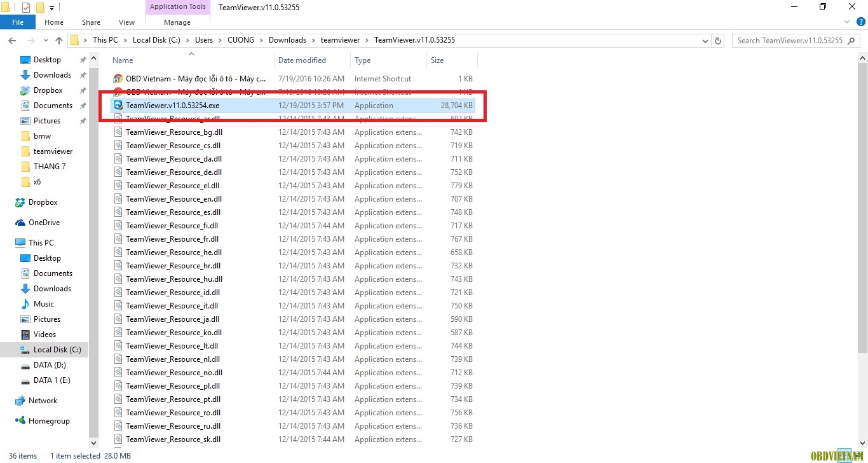Click CUONG in the address breadcrumb

241,40
